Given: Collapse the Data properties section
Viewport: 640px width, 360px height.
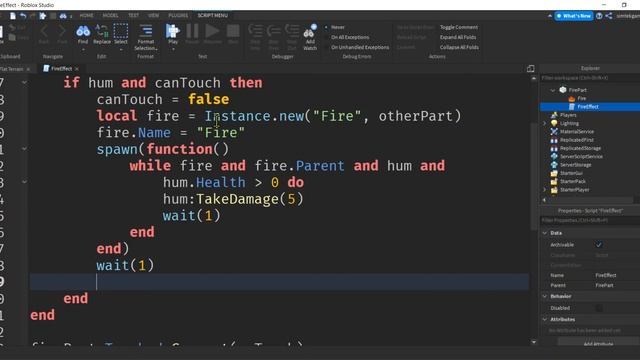Looking at the screenshot, I should pyautogui.click(x=544, y=233).
